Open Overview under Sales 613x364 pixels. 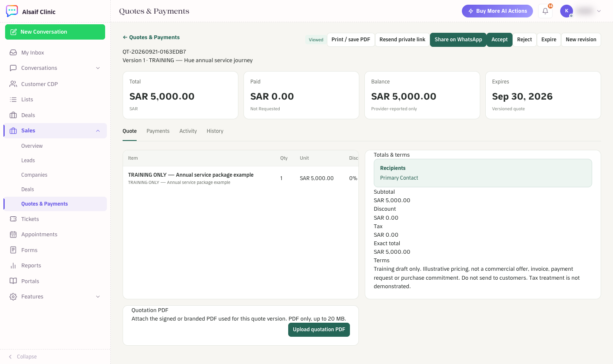[32, 146]
